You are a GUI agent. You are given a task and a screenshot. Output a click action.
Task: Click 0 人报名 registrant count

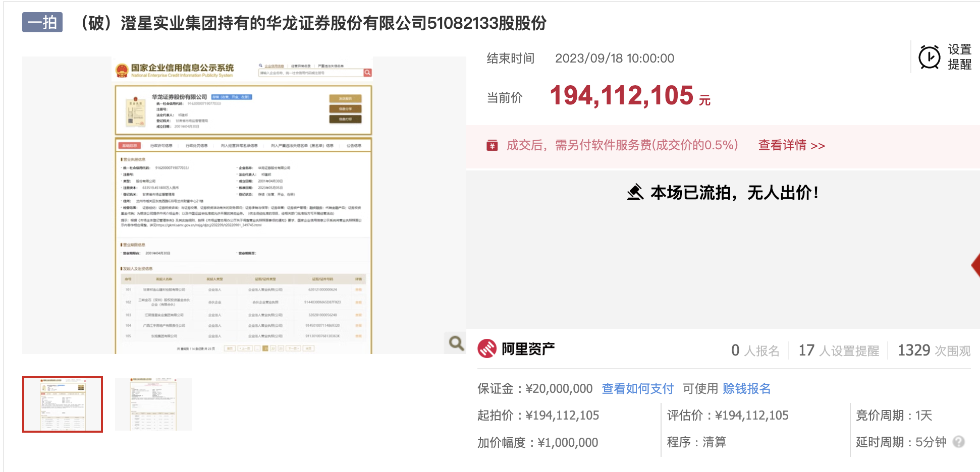[x=755, y=350]
